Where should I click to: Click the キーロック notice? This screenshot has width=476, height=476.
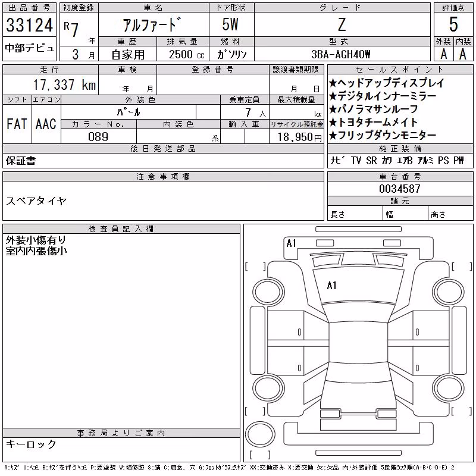pyautogui.click(x=31, y=444)
